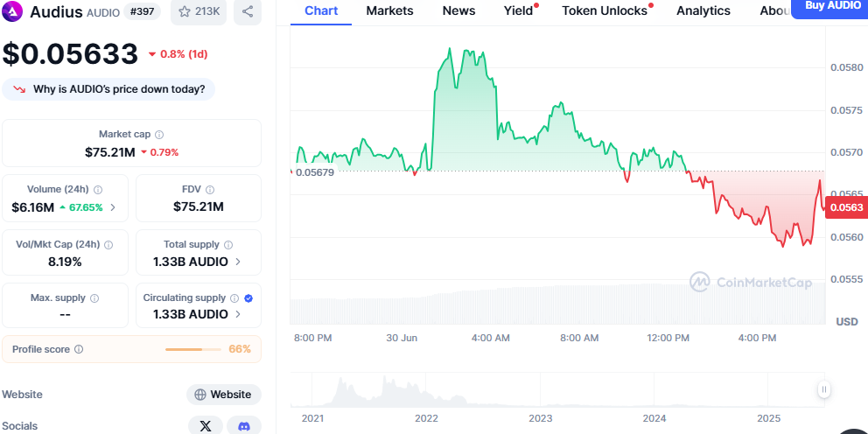Click the Website button
The image size is (868, 434).
[224, 395]
